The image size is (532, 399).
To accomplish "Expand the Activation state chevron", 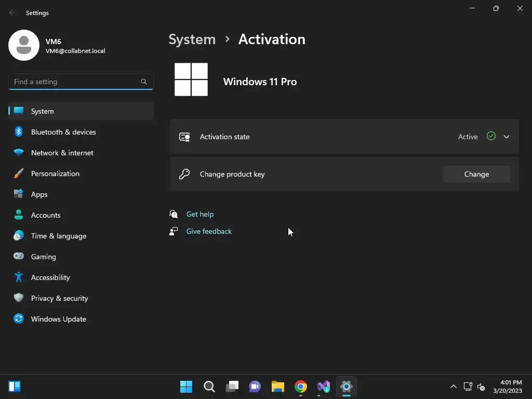I will [x=507, y=137].
